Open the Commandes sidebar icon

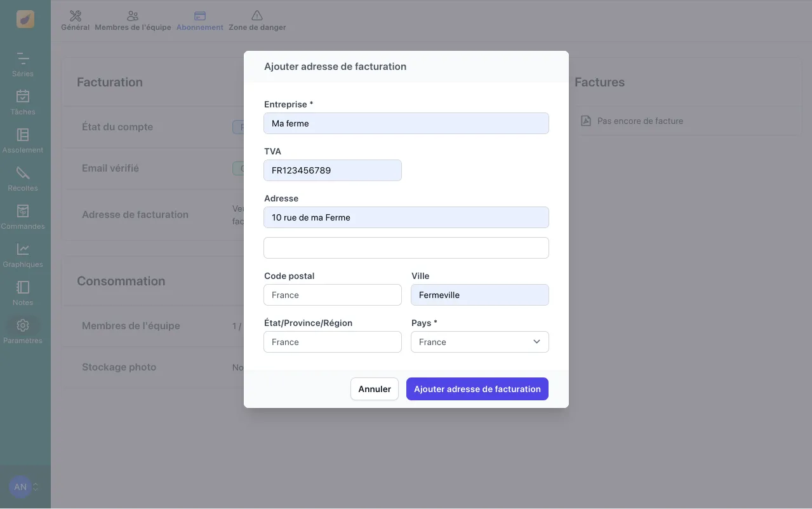click(x=23, y=211)
